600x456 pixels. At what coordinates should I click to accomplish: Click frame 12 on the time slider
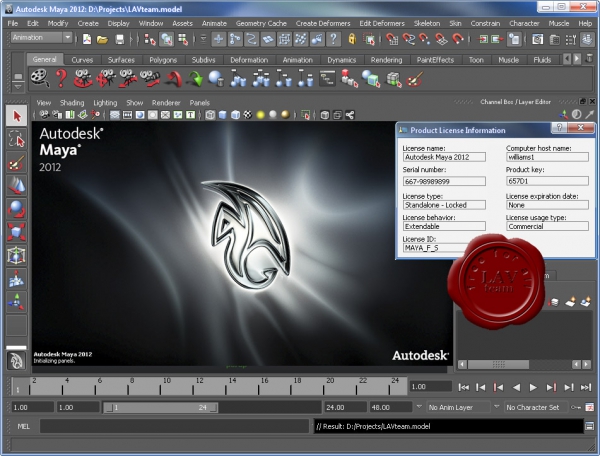click(x=199, y=386)
